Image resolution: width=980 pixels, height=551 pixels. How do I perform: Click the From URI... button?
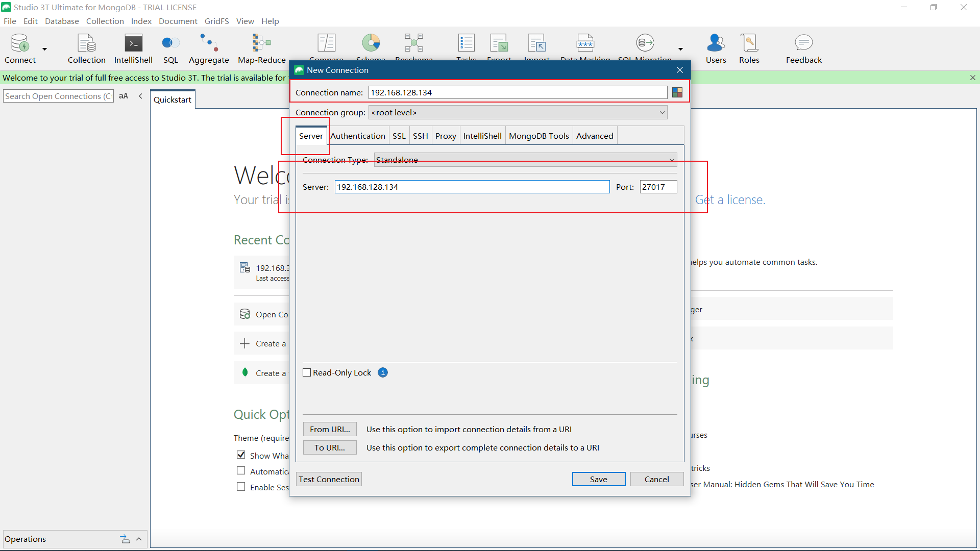(330, 429)
